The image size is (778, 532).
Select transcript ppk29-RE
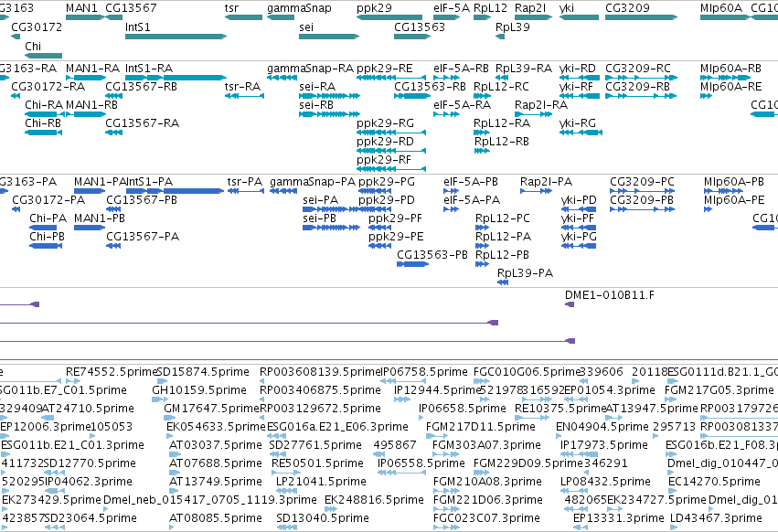tap(391, 78)
